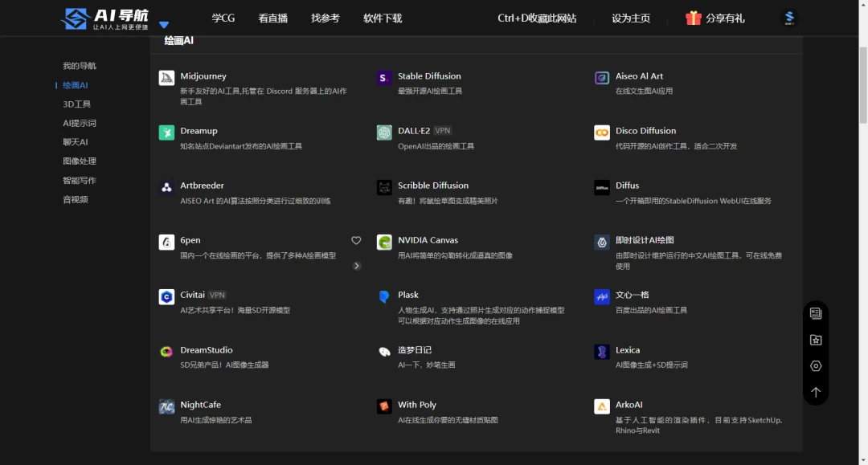868x465 pixels.
Task: Open the Midjourney site icon
Action: (166, 78)
